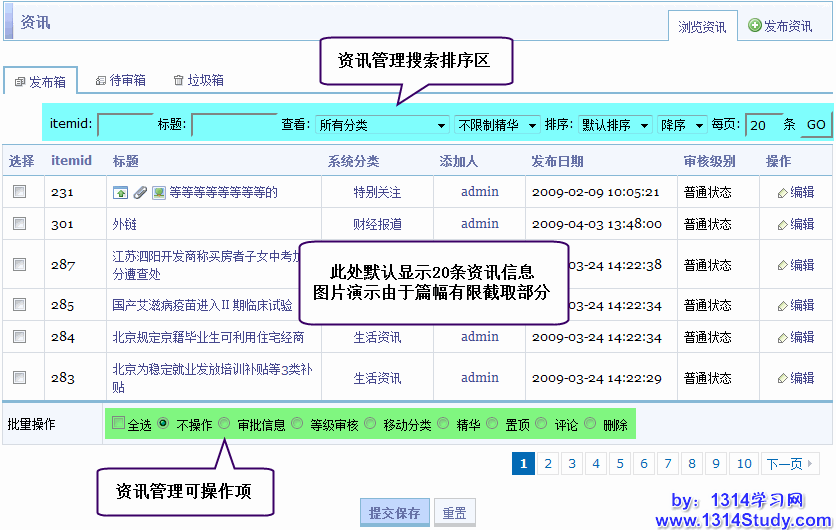
Task: Click the 待审箱 tab icon
Action: (101, 80)
